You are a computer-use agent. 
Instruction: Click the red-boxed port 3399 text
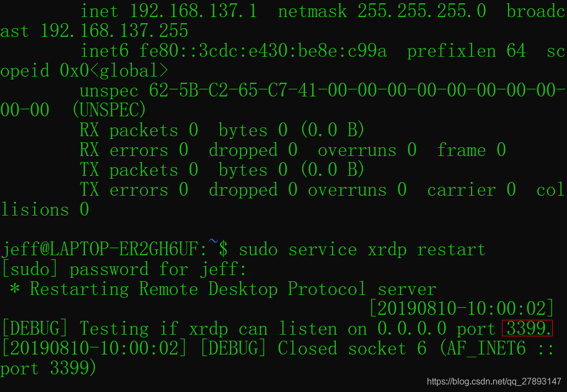(x=527, y=328)
